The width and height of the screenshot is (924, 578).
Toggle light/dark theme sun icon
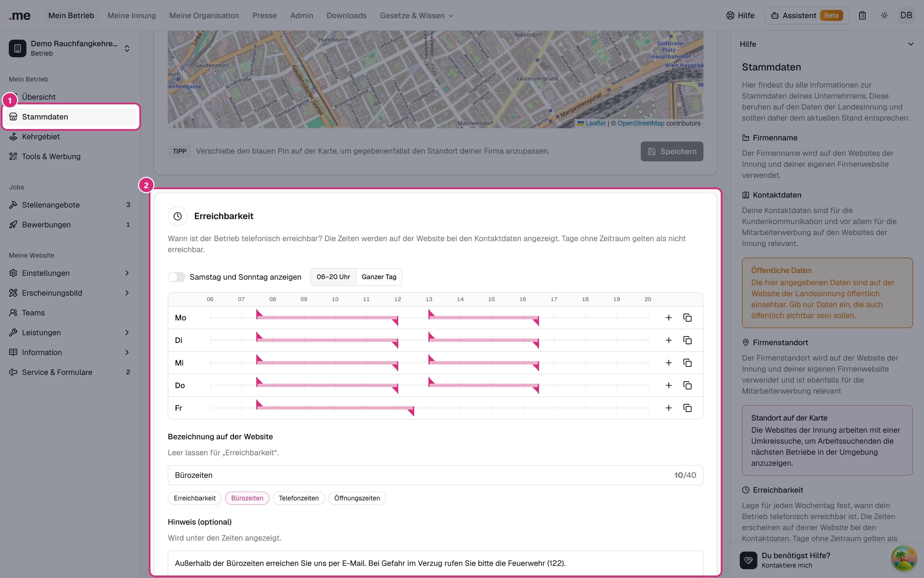click(884, 16)
